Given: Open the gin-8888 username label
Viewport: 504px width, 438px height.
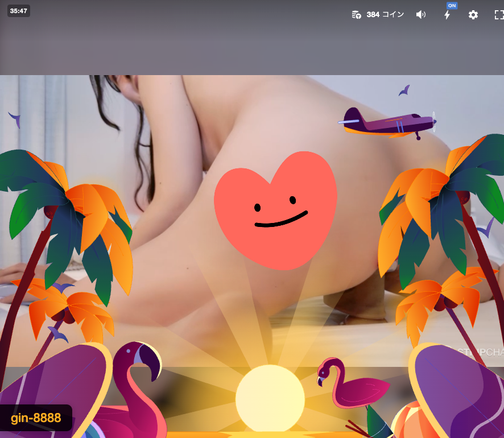Looking at the screenshot, I should [x=36, y=419].
